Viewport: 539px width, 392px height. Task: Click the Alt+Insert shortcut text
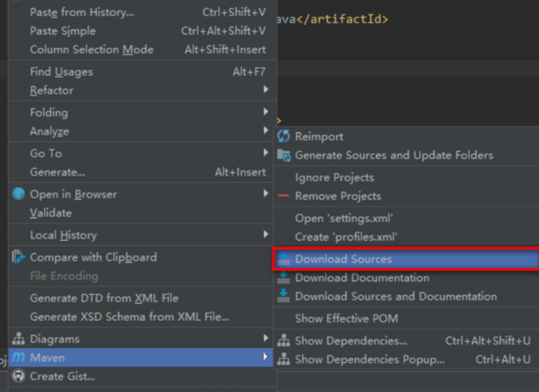240,172
